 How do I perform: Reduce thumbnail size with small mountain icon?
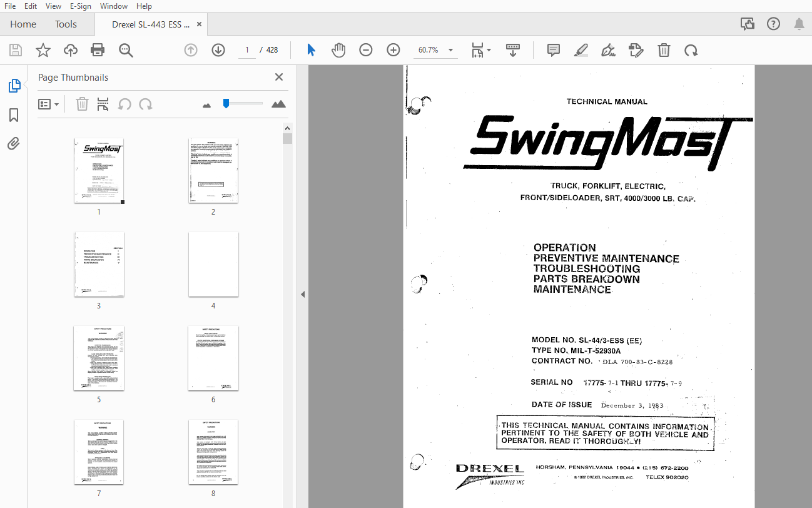point(207,105)
